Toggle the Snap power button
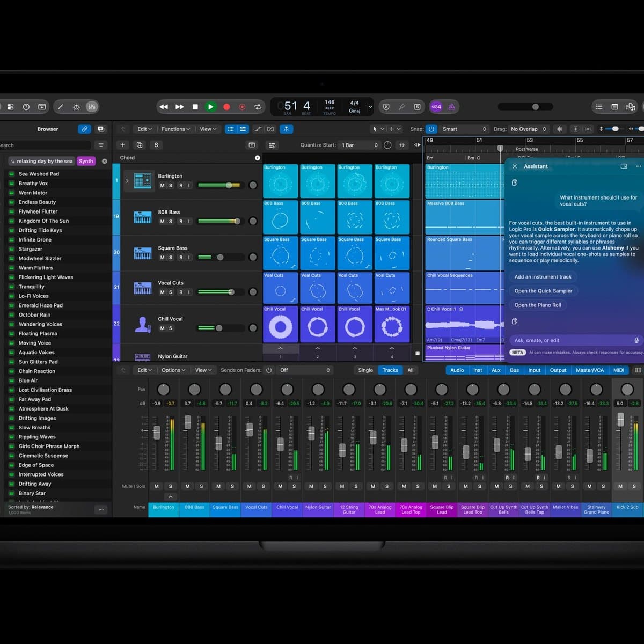Screen dimensions: 644x644 pyautogui.click(x=431, y=129)
